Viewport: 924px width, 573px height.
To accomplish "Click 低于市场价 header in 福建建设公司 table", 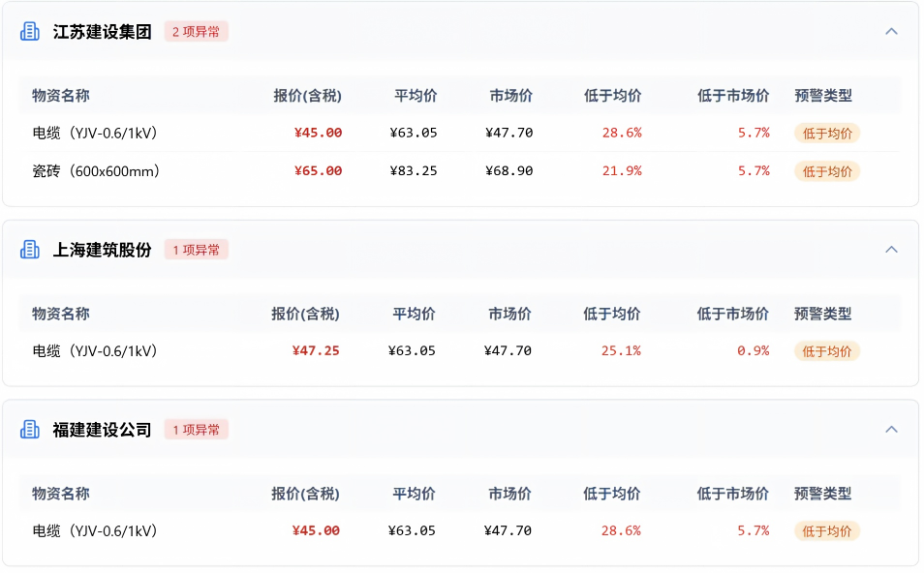I will coord(732,494).
